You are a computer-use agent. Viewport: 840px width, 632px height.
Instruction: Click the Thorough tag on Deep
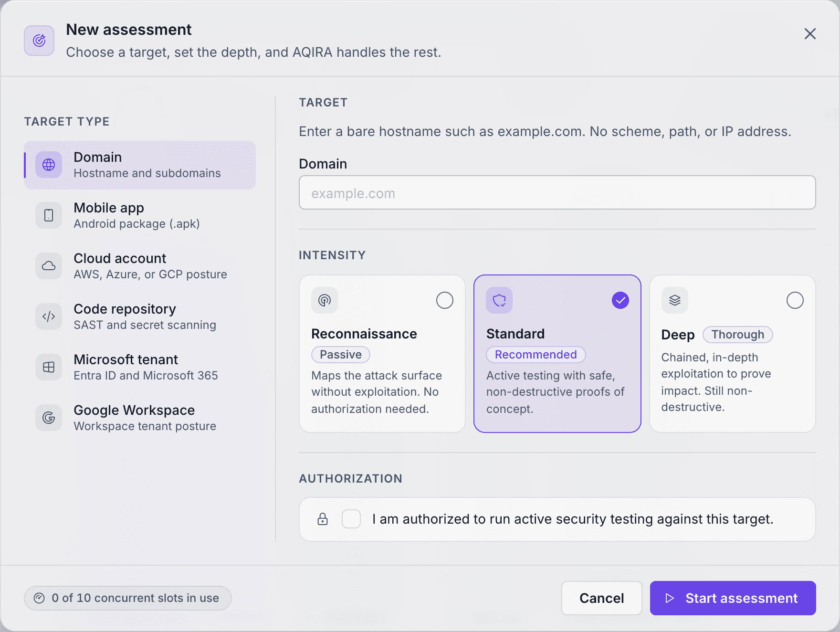[x=737, y=335]
